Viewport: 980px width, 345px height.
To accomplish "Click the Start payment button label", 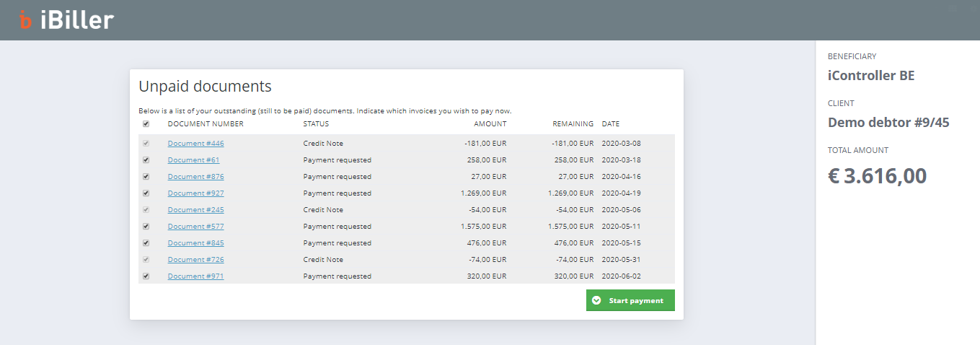I will point(636,300).
